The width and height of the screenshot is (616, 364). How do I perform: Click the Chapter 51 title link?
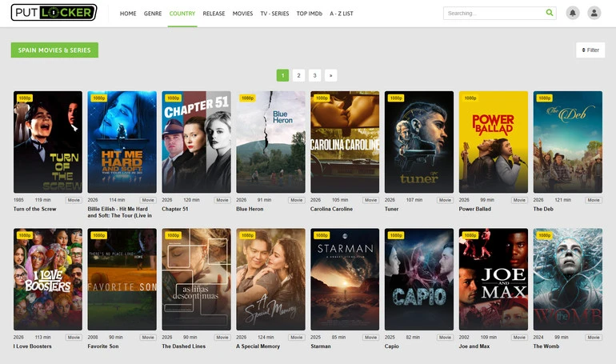[175, 209]
